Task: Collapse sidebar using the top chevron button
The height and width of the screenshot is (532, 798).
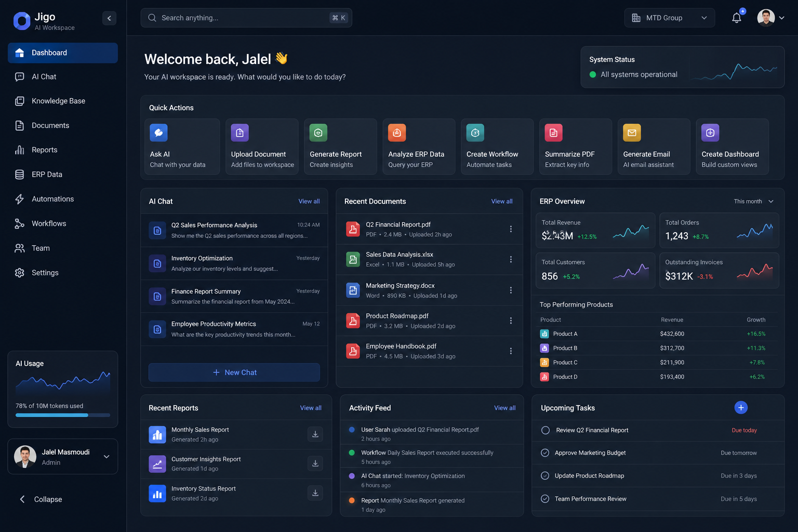Action: pos(109,18)
